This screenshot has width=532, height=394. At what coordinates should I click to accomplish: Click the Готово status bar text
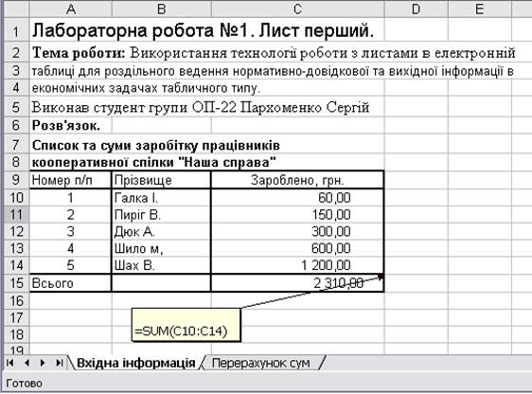coord(24,384)
